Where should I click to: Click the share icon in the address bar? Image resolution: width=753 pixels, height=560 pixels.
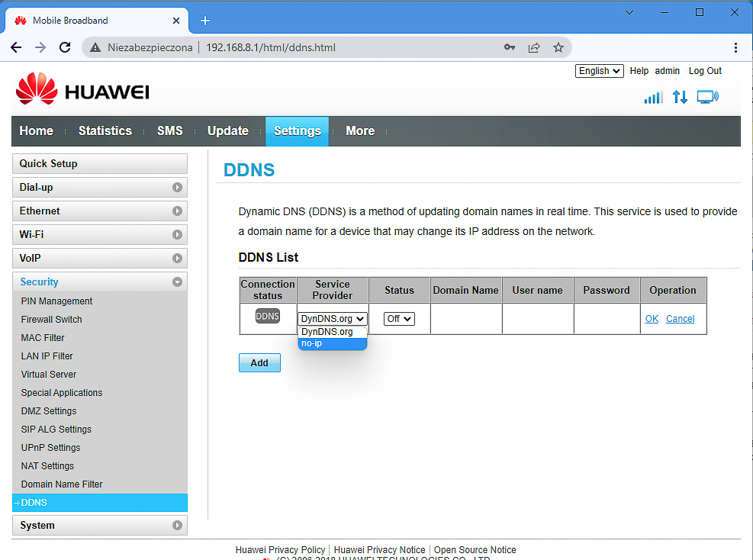click(x=535, y=47)
